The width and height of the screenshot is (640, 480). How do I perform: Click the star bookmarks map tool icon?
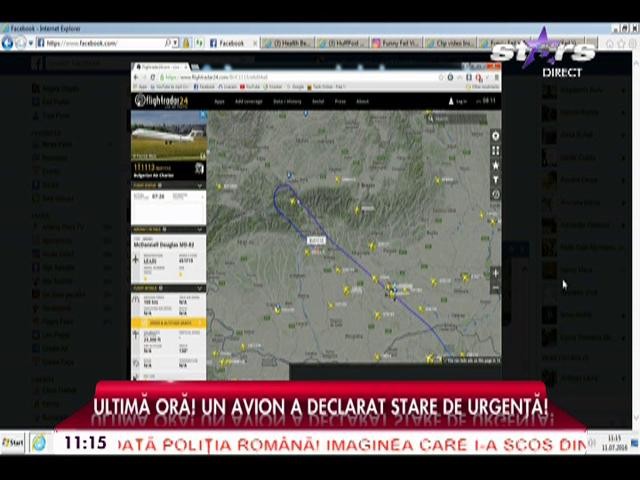click(x=496, y=165)
